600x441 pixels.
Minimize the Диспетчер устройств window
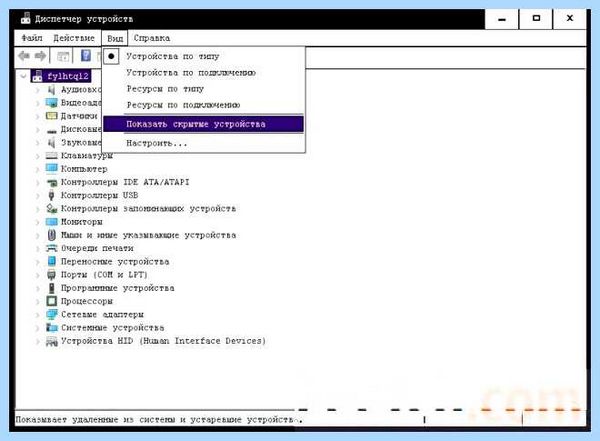502,19
